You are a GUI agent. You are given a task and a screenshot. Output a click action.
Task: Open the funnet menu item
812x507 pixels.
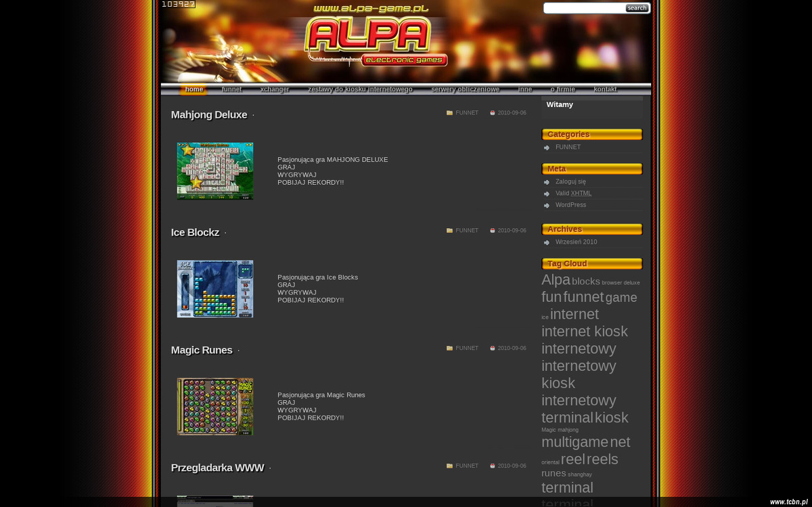[231, 89]
